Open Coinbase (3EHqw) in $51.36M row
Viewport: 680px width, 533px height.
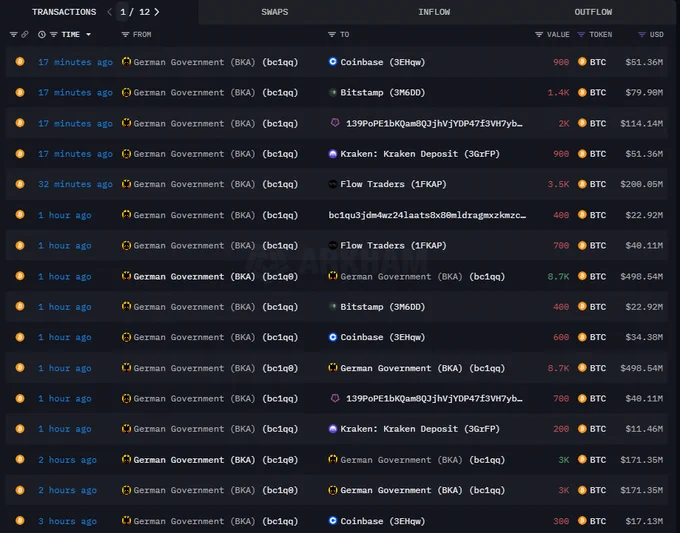click(x=382, y=62)
